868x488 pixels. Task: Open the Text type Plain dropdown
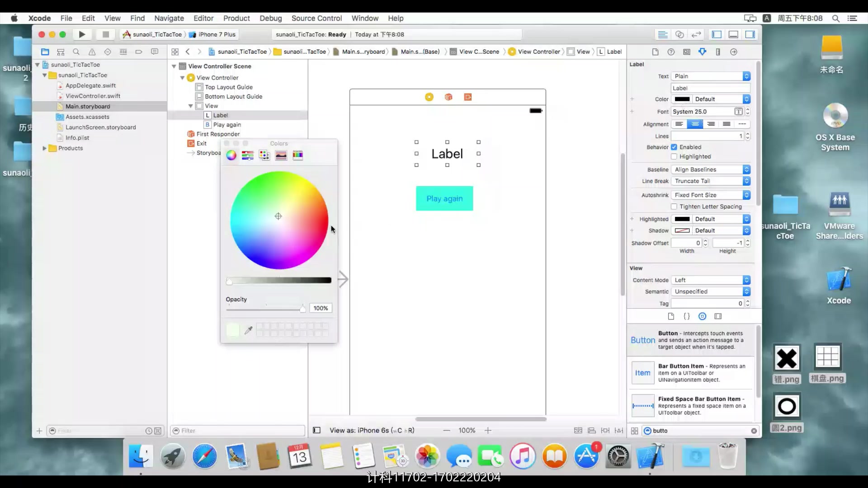pos(711,76)
